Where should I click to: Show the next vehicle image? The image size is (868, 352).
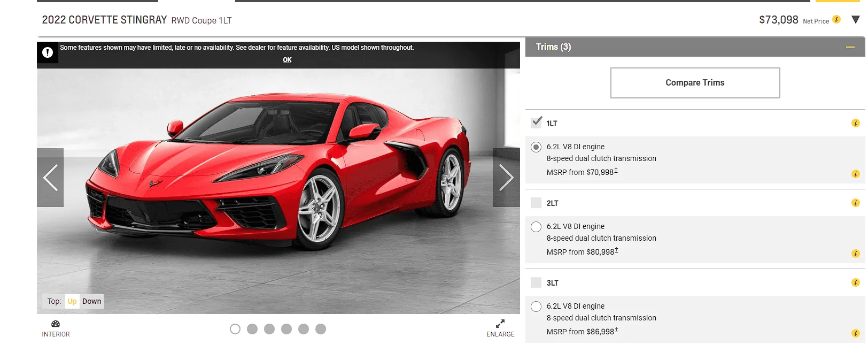click(x=506, y=178)
